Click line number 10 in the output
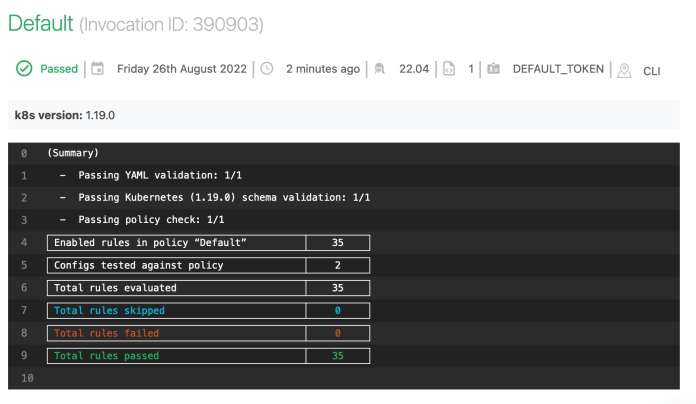The image size is (696, 404). click(27, 378)
